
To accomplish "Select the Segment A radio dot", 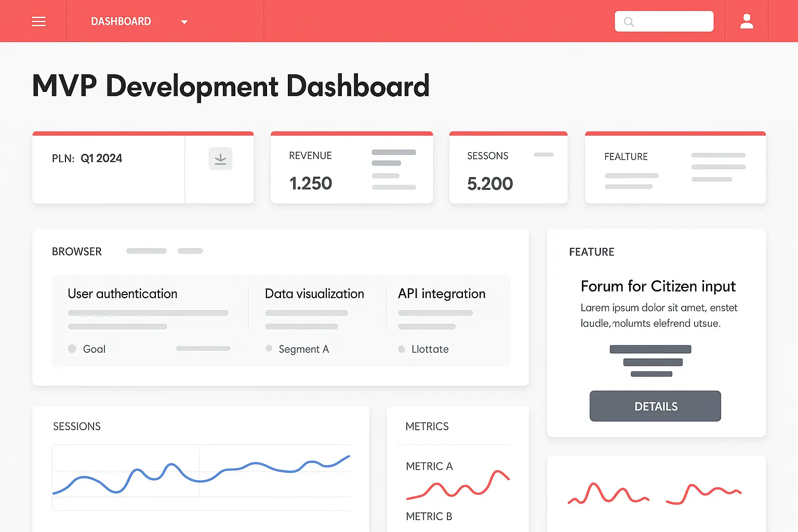I will (x=269, y=349).
